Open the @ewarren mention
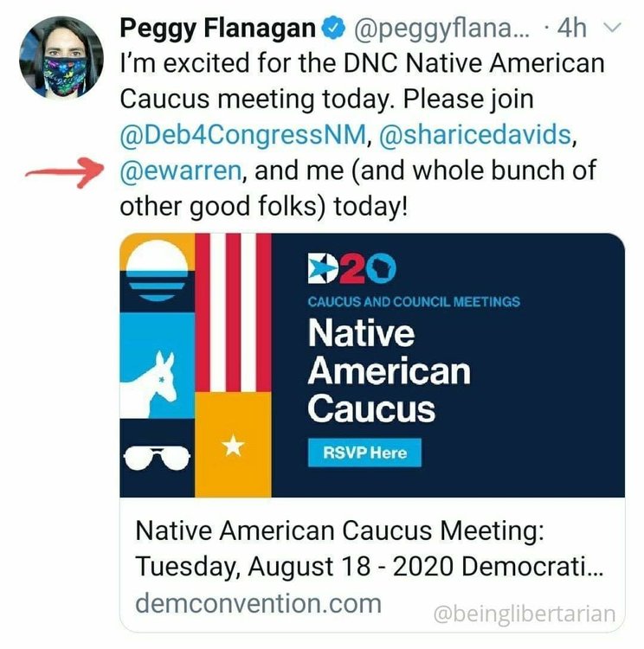Viewport: 644px width, 649px height. point(181,170)
